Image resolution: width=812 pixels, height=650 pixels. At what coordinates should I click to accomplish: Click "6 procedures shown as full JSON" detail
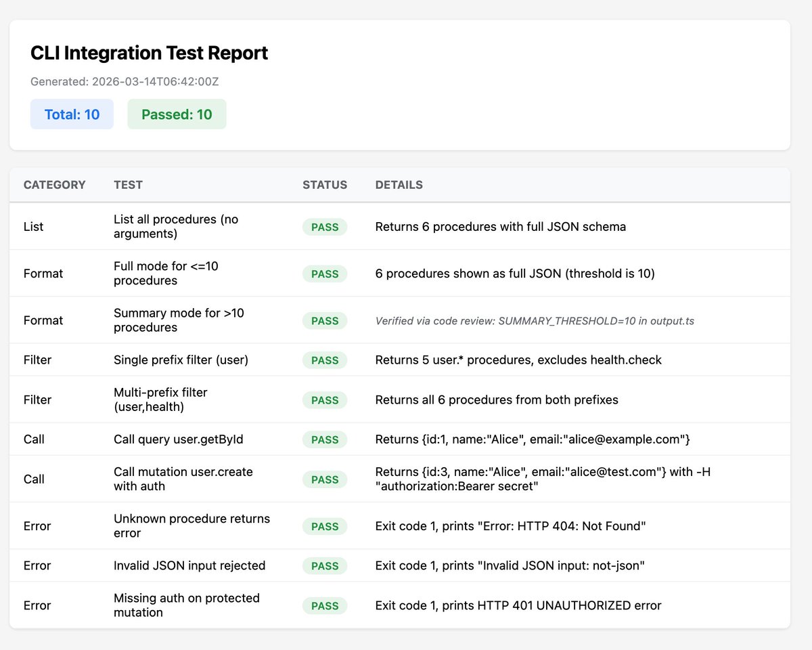coord(515,274)
